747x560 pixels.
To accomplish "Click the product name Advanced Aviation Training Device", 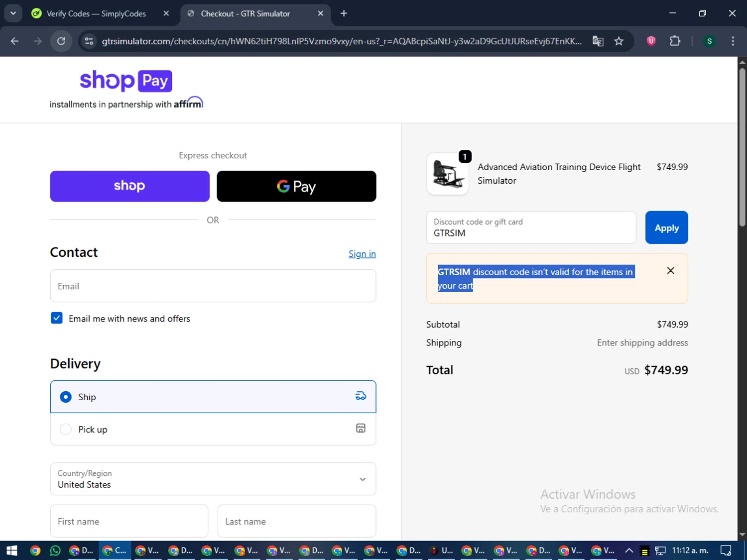I will pyautogui.click(x=559, y=174).
